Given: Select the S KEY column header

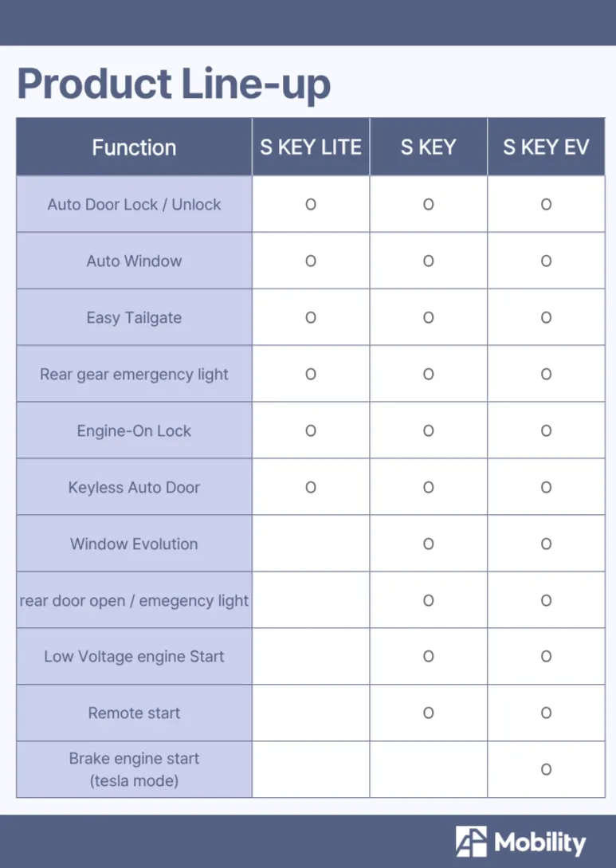Looking at the screenshot, I should pyautogui.click(x=428, y=147).
